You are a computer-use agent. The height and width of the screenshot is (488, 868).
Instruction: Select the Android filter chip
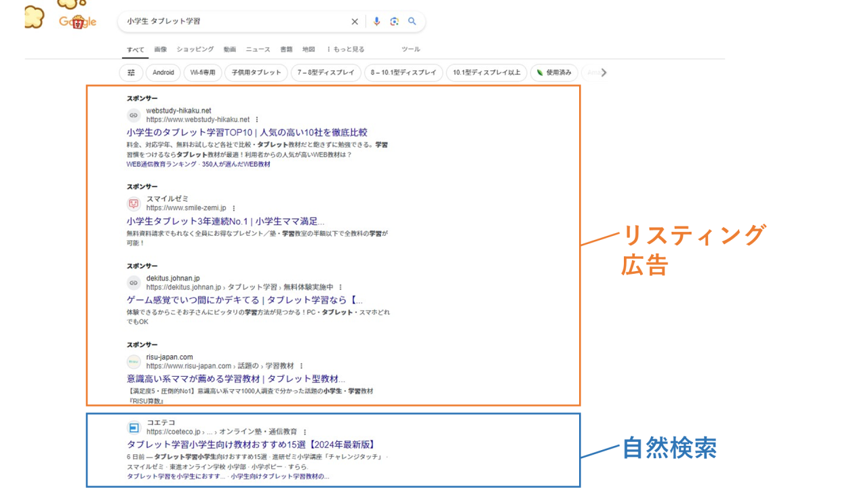click(163, 73)
